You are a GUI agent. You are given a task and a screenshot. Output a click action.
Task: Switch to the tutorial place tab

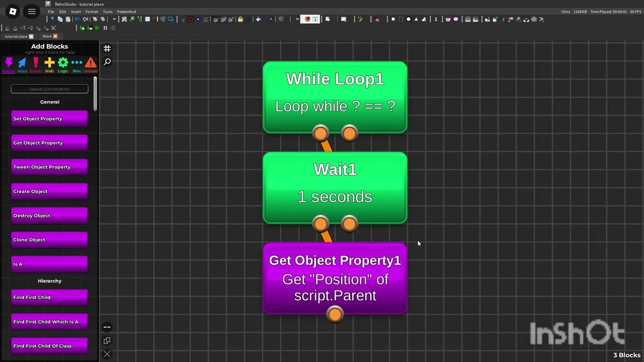16,36
